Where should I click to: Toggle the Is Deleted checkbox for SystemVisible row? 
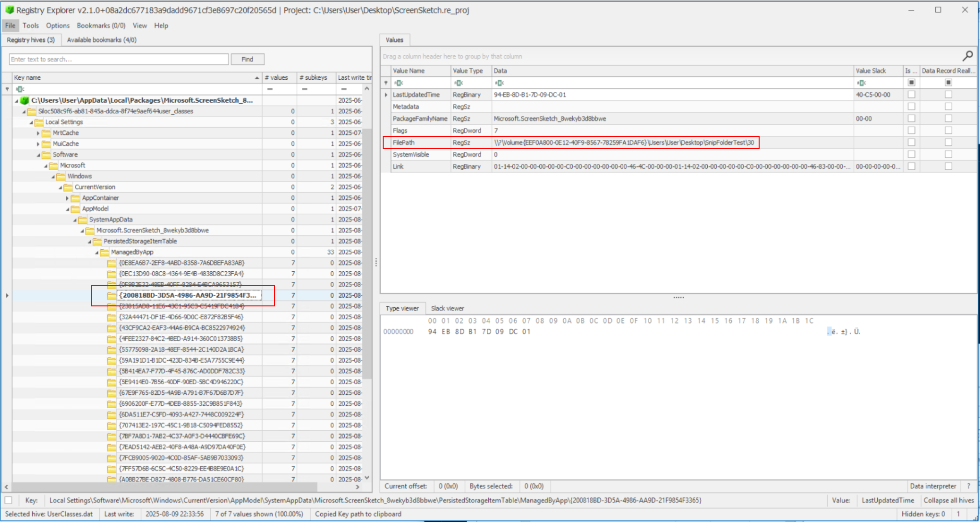coord(911,155)
